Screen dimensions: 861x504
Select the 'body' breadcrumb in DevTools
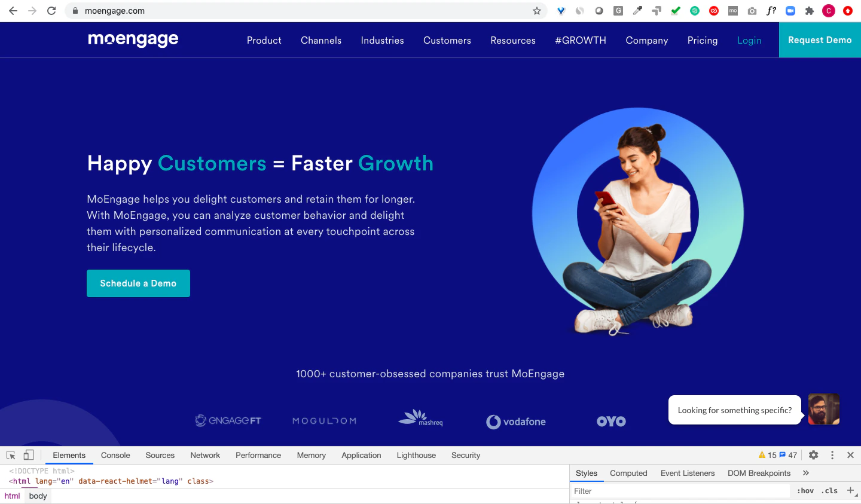tap(38, 496)
